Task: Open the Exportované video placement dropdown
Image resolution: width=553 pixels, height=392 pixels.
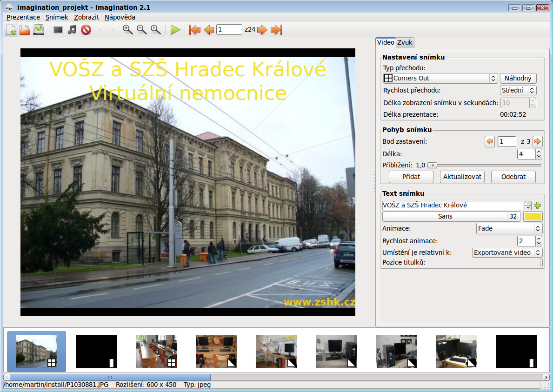Action: click(507, 252)
